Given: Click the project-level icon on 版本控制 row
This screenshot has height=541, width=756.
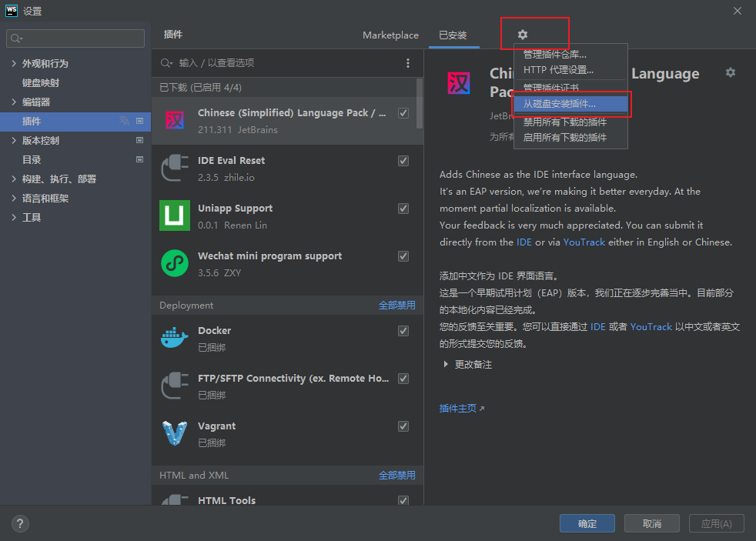Looking at the screenshot, I should pyautogui.click(x=140, y=140).
